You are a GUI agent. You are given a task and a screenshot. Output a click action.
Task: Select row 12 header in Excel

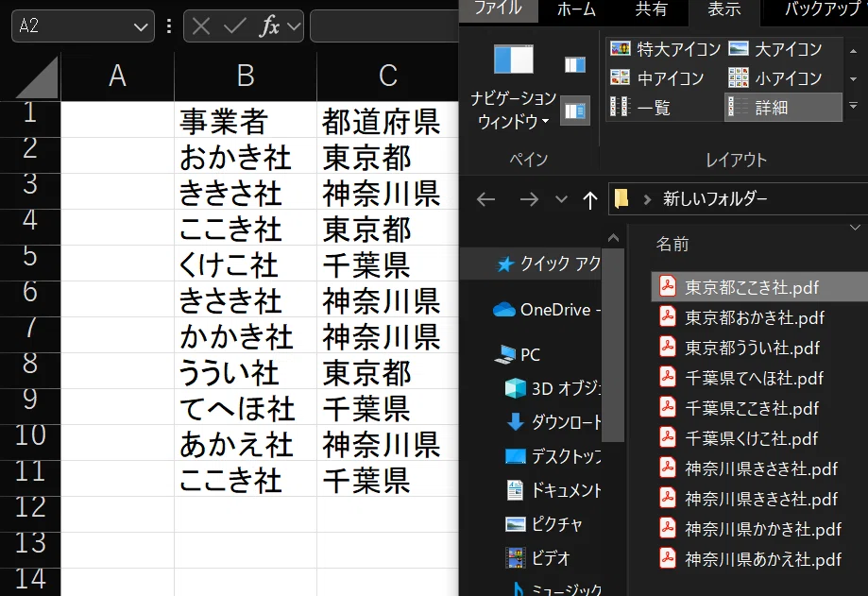point(30,515)
